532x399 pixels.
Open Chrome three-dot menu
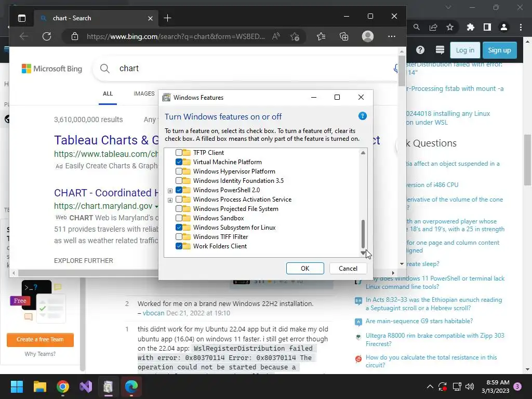tap(521, 27)
